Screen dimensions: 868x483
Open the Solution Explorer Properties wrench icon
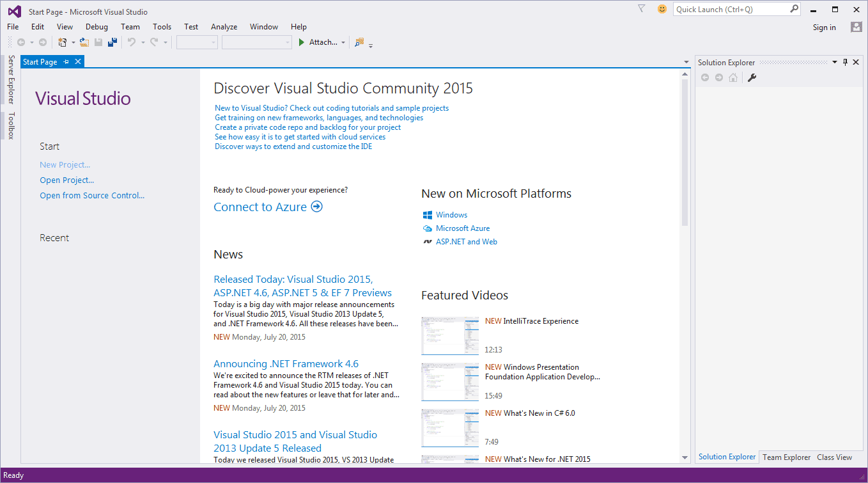click(752, 77)
